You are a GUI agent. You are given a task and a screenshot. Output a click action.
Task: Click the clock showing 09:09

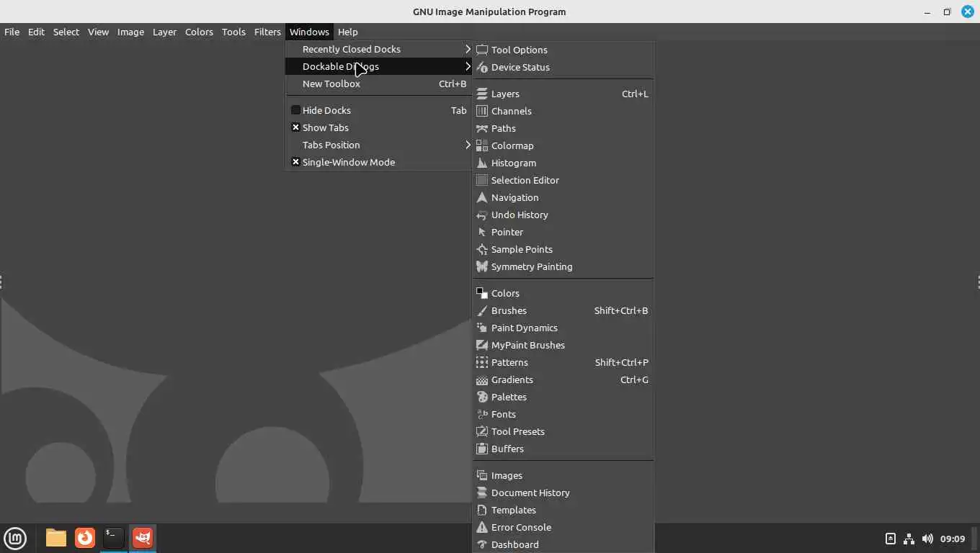(953, 539)
